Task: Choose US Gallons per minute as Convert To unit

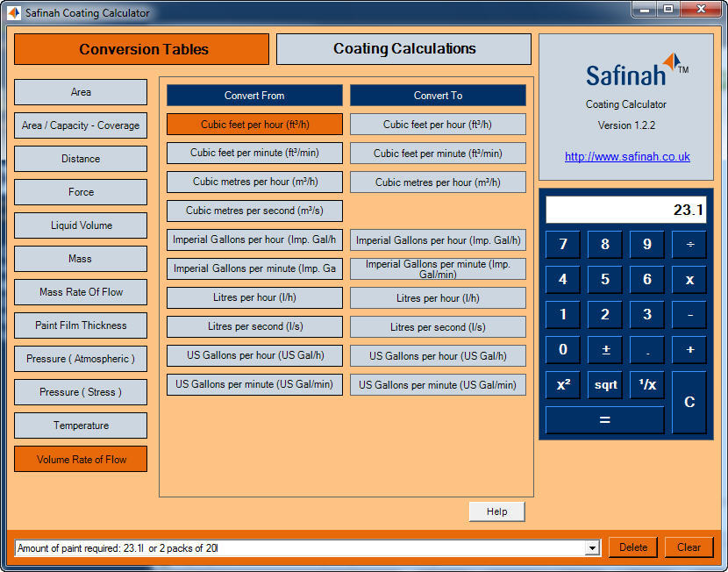Action: 438,384
